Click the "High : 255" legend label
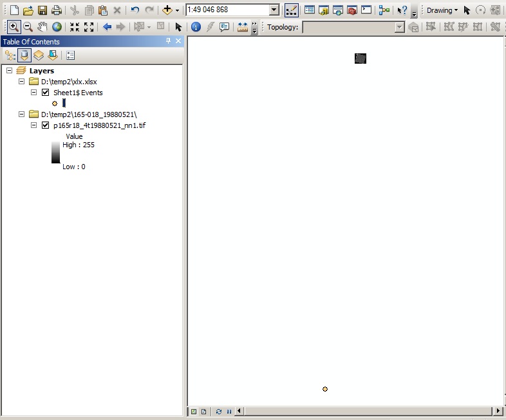Image resolution: width=506 pixels, height=420 pixels. tap(79, 145)
